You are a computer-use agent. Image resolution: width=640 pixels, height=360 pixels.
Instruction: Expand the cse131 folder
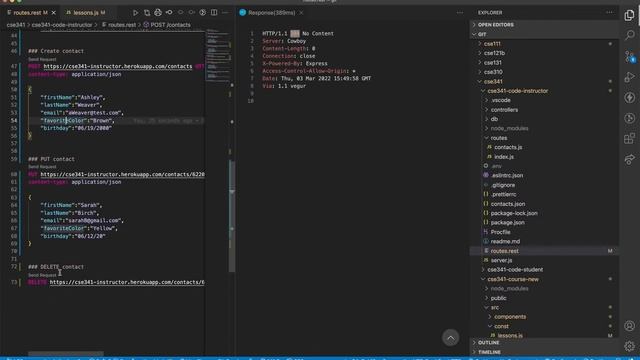click(x=544, y=62)
